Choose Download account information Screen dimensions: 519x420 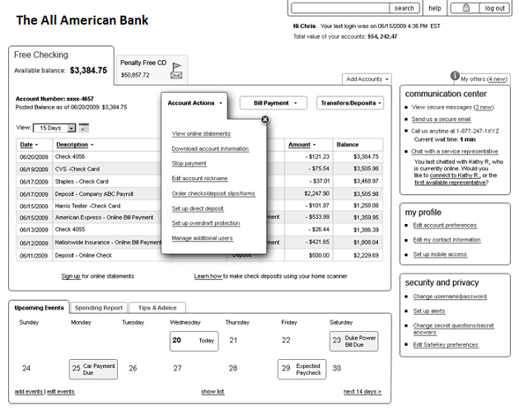pos(210,148)
